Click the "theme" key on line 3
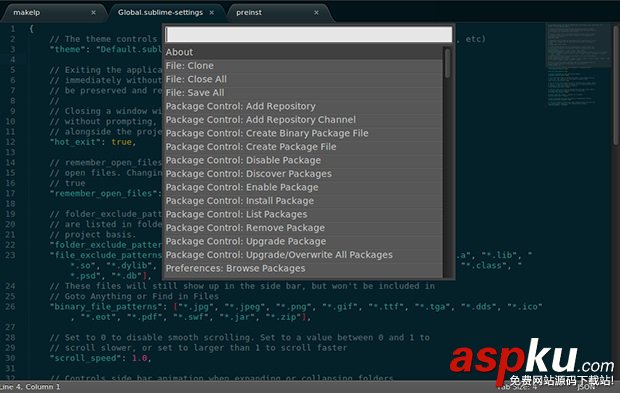The image size is (620, 393). 67,49
